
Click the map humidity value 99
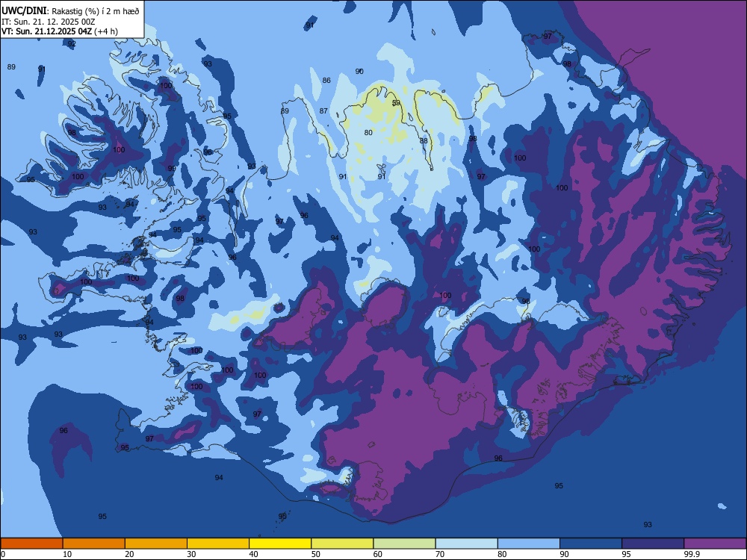(x=172, y=169)
